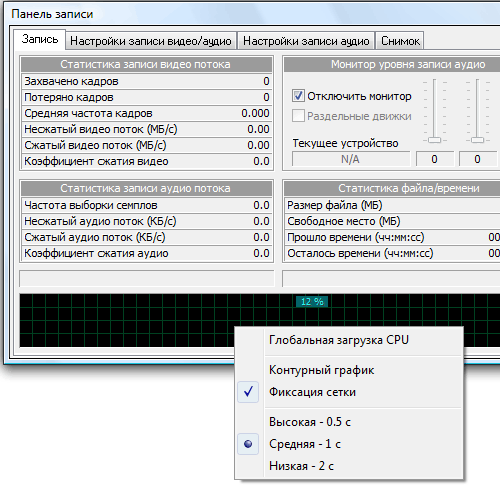Open Настройки записи видео/аудио tab
This screenshot has width=500, height=489.
(x=151, y=41)
